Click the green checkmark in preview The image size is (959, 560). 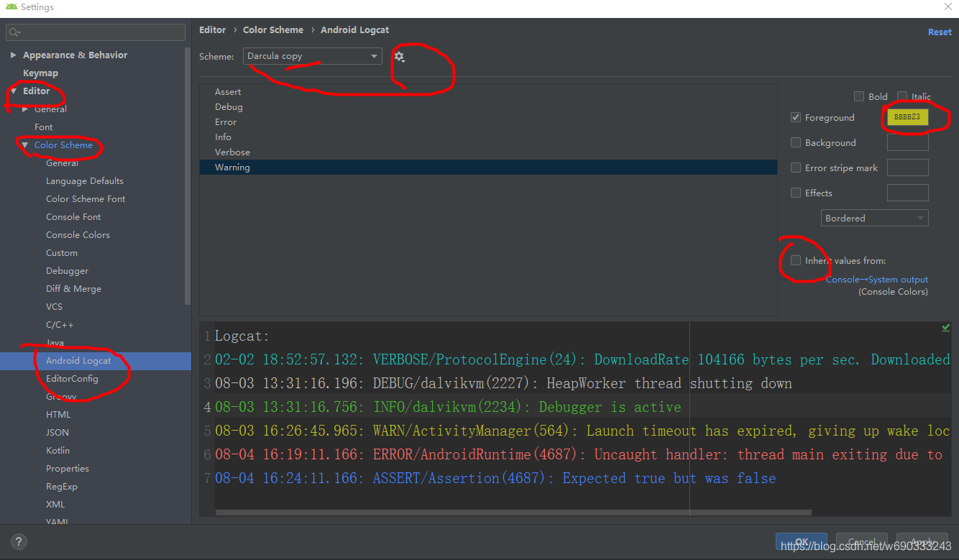coord(945,328)
